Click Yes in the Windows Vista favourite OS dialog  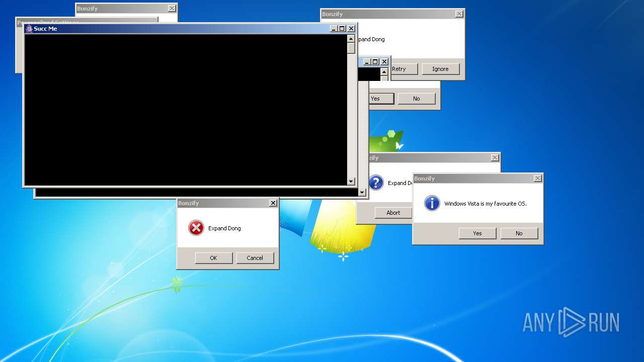(x=477, y=233)
